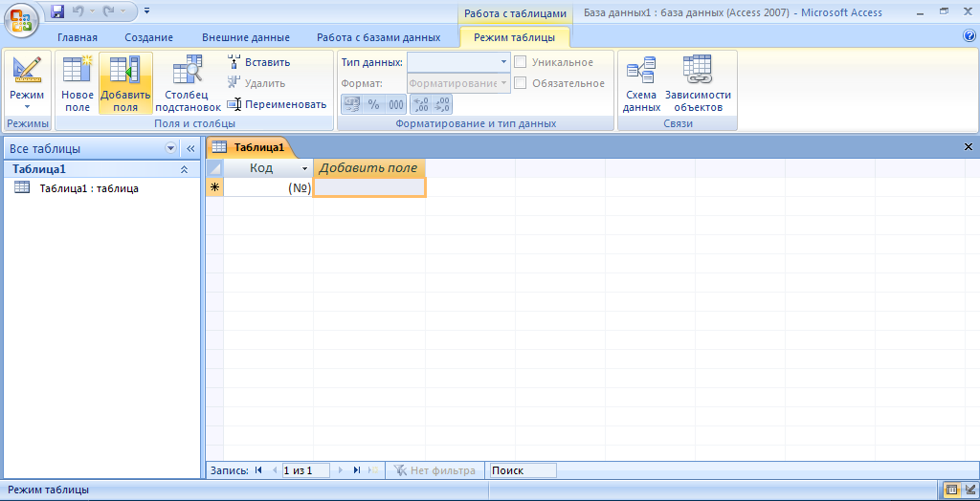
Task: Click the Нет фильтра indicator
Action: (434, 470)
